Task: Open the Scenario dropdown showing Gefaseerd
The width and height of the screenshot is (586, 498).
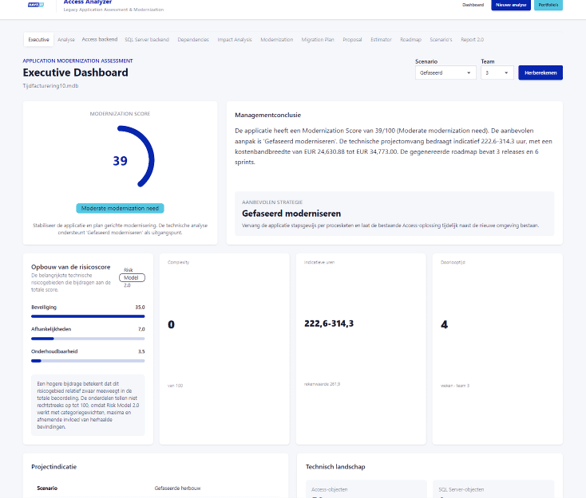Action: pos(445,73)
